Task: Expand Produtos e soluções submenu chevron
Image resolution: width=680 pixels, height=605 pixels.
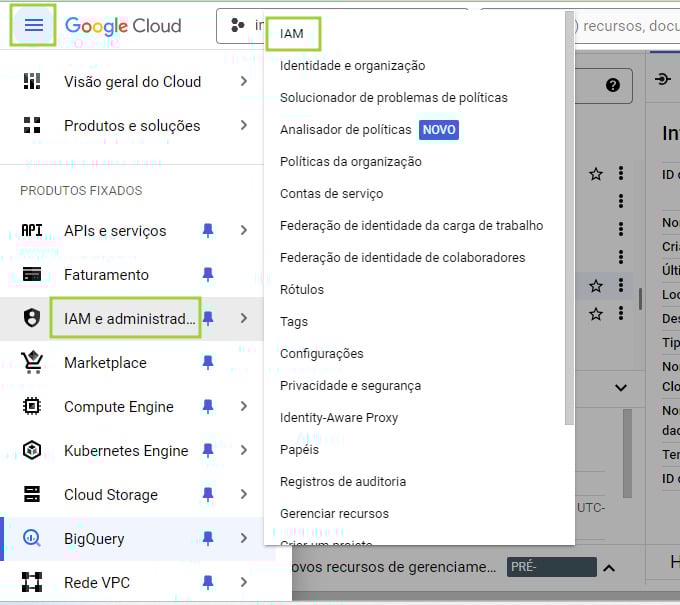Action: (x=244, y=125)
